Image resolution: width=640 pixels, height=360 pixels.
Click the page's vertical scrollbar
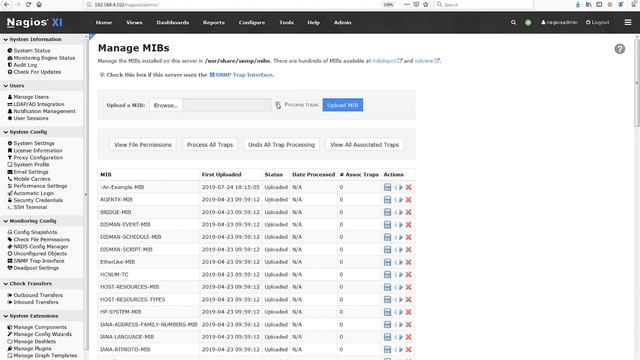tap(637, 82)
